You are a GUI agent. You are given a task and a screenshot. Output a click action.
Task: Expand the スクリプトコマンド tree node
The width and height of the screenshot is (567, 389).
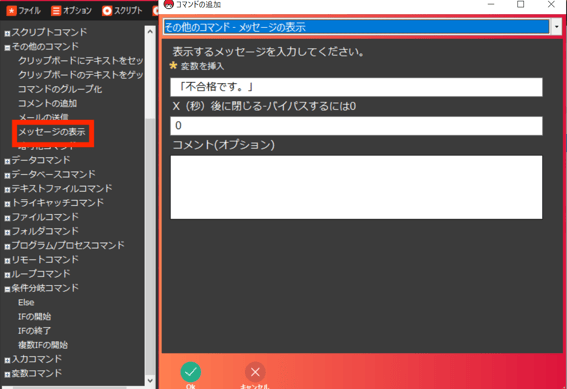click(x=7, y=34)
